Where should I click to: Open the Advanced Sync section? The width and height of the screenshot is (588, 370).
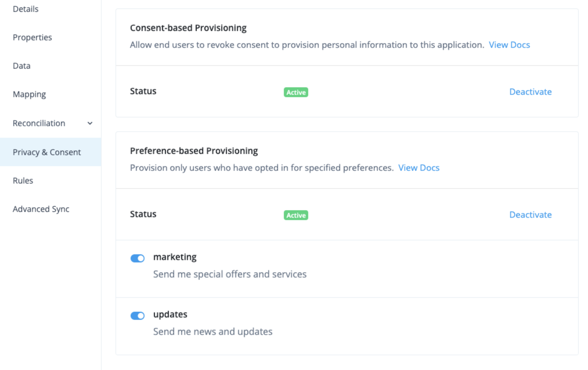(x=41, y=209)
